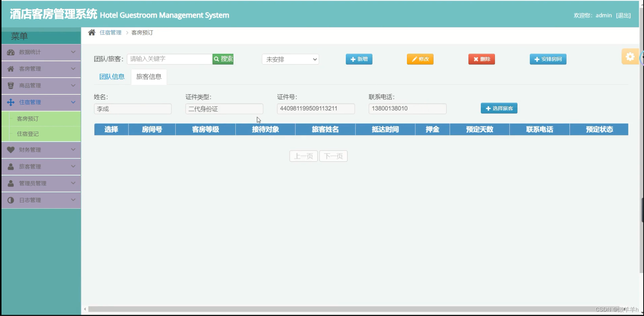644x316 pixels.
Task: Expand the 日志管理 menu chevron
Action: [x=73, y=200]
